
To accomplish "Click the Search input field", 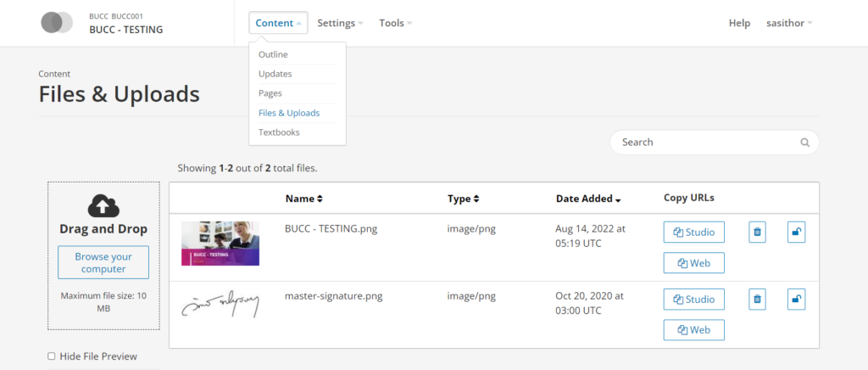I will tap(705, 143).
